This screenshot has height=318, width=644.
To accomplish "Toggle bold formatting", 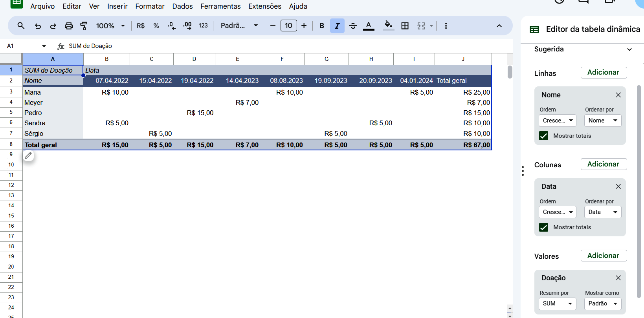I will pyautogui.click(x=321, y=26).
